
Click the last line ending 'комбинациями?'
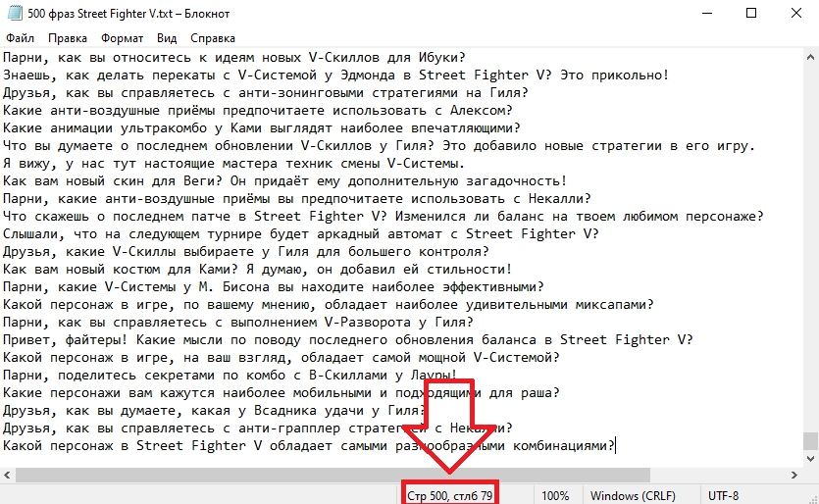(x=309, y=446)
